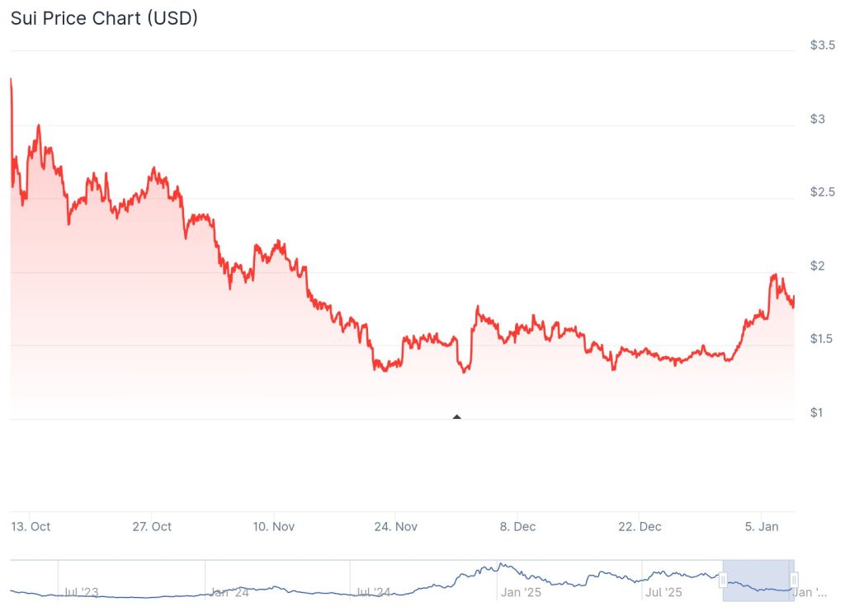This screenshot has height=616, width=845.
Task: Click the Jan '25 navigator label
Action: click(x=521, y=592)
